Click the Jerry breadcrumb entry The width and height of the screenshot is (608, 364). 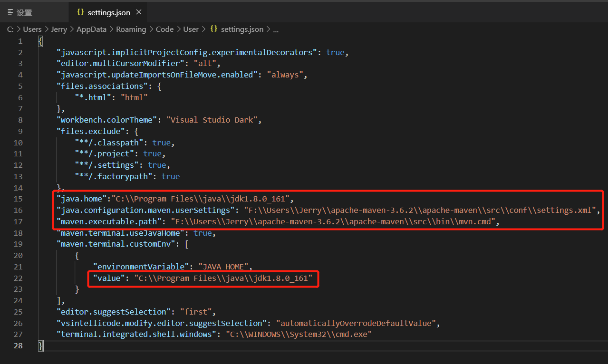click(59, 29)
